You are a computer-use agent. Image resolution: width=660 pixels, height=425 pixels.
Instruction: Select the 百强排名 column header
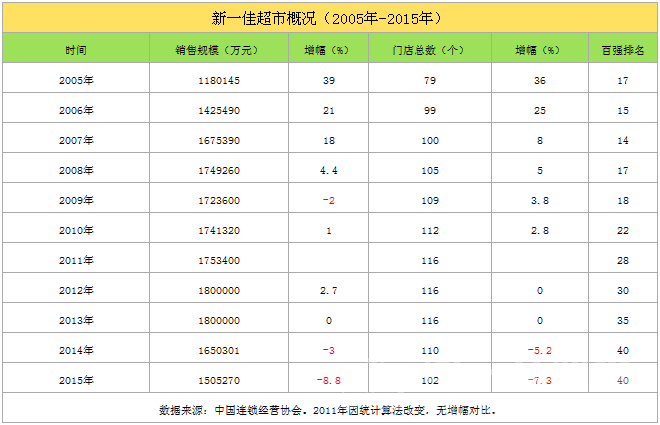click(623, 50)
